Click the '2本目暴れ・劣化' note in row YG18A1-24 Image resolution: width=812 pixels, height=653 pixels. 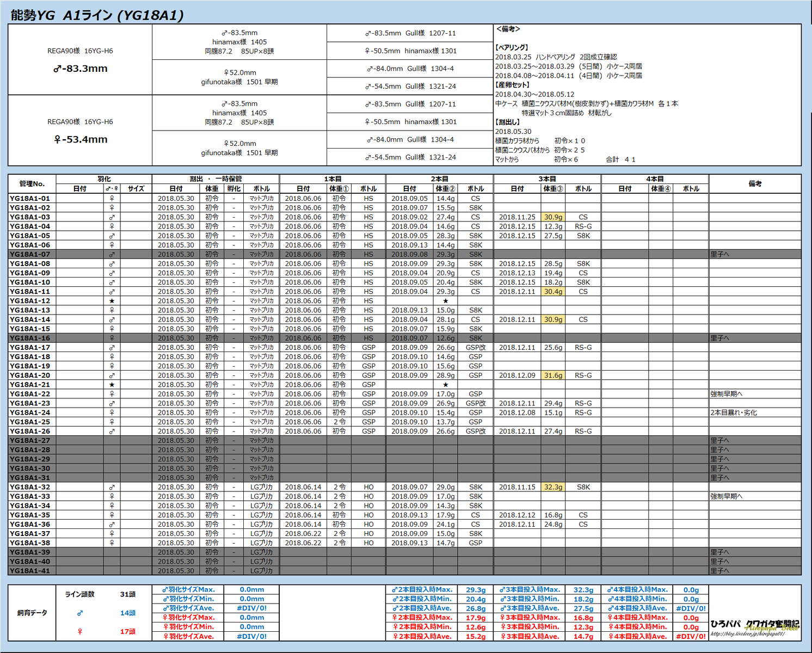click(734, 412)
